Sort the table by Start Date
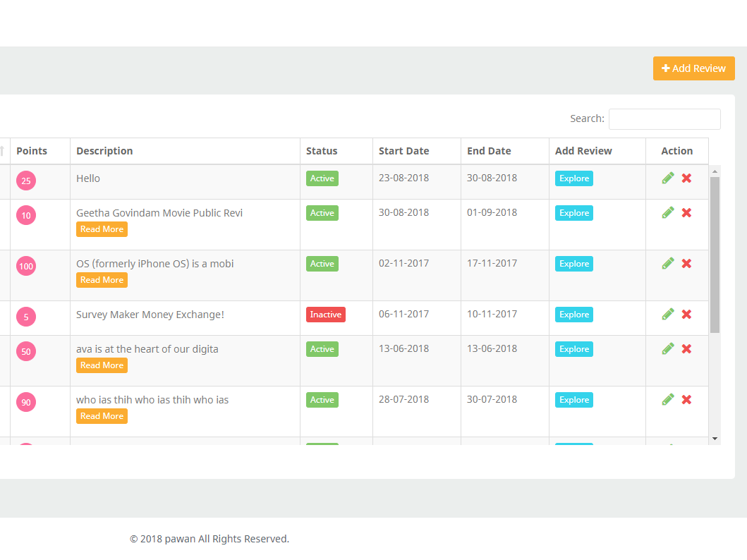 coord(403,150)
